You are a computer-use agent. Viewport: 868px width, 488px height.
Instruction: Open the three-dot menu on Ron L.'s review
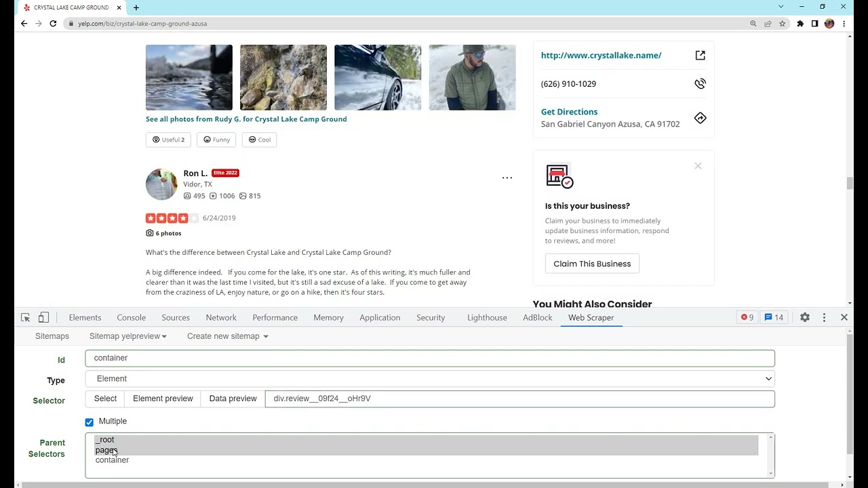click(x=507, y=178)
